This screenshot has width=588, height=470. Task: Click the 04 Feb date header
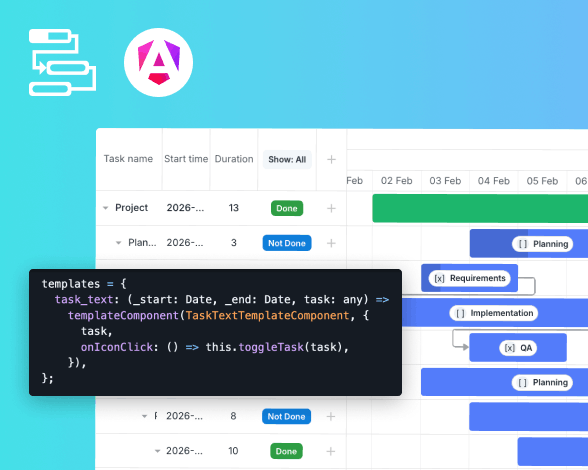point(494,181)
